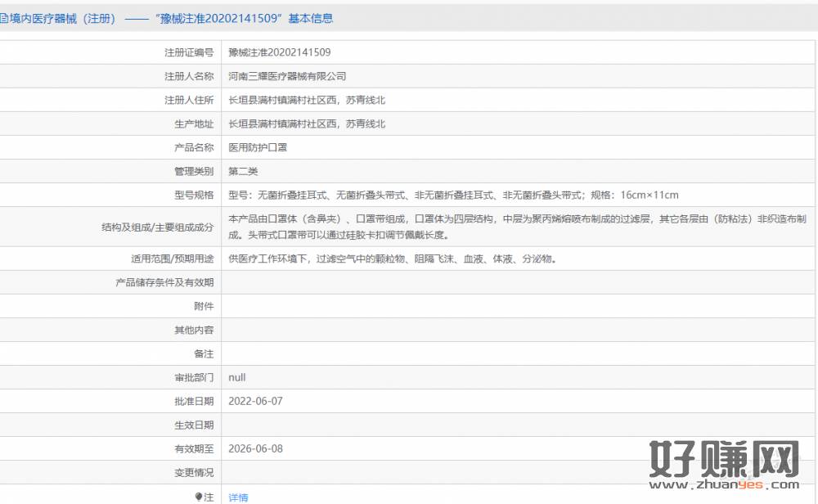Image resolution: width=818 pixels, height=504 pixels.
Task: Click the 第二类 management category value
Action: coord(243,172)
